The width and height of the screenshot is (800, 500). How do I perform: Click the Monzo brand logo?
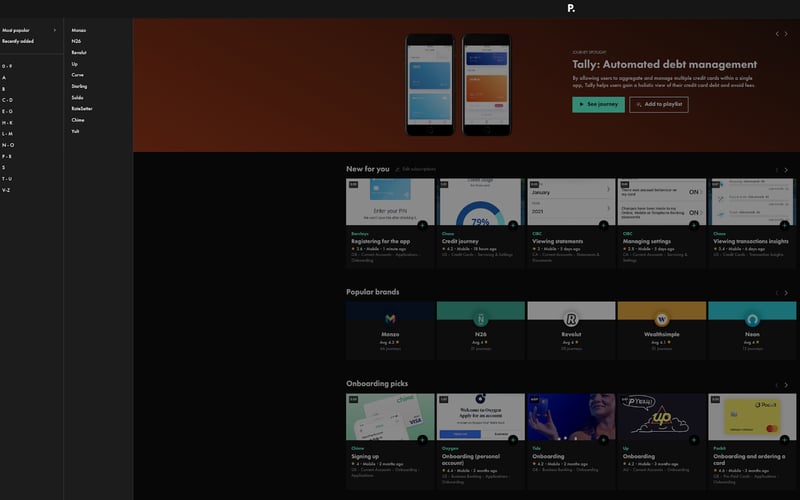coord(390,319)
